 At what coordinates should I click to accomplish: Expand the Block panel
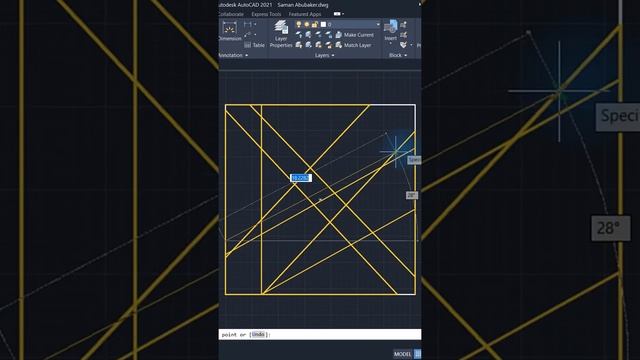[x=398, y=55]
